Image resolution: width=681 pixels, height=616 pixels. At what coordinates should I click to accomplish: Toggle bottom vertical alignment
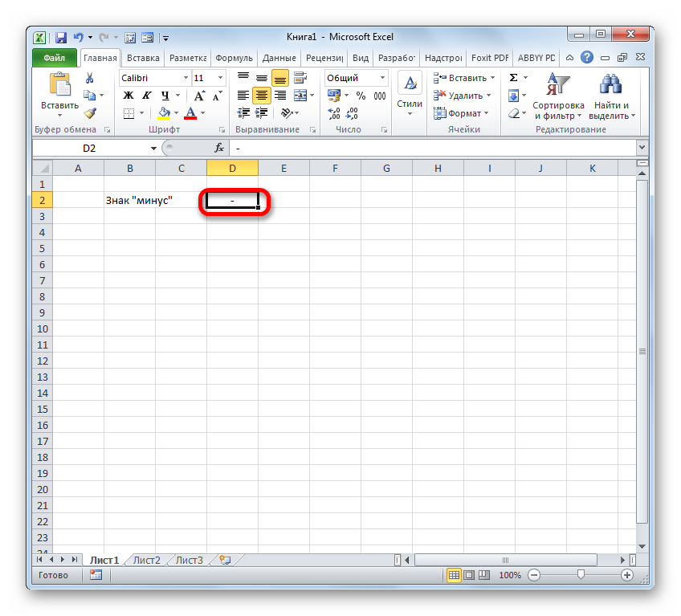[280, 78]
